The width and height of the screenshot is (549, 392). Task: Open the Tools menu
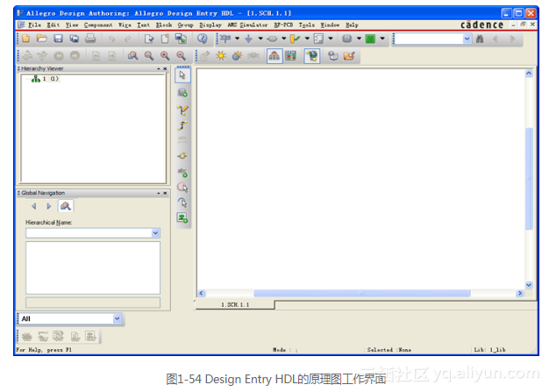pyautogui.click(x=307, y=25)
